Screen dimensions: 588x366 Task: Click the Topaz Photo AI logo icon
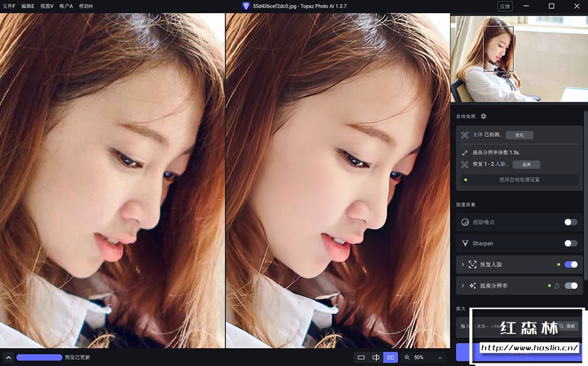pos(245,6)
